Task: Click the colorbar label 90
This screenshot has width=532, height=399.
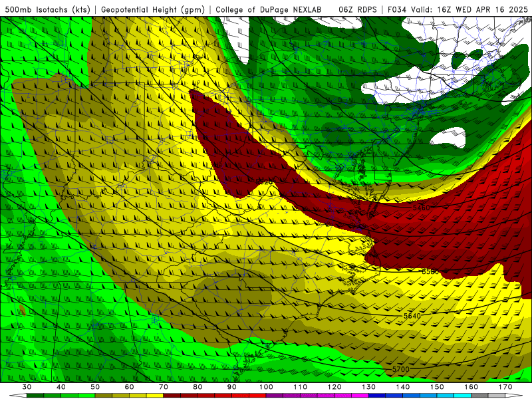Action: point(232,387)
